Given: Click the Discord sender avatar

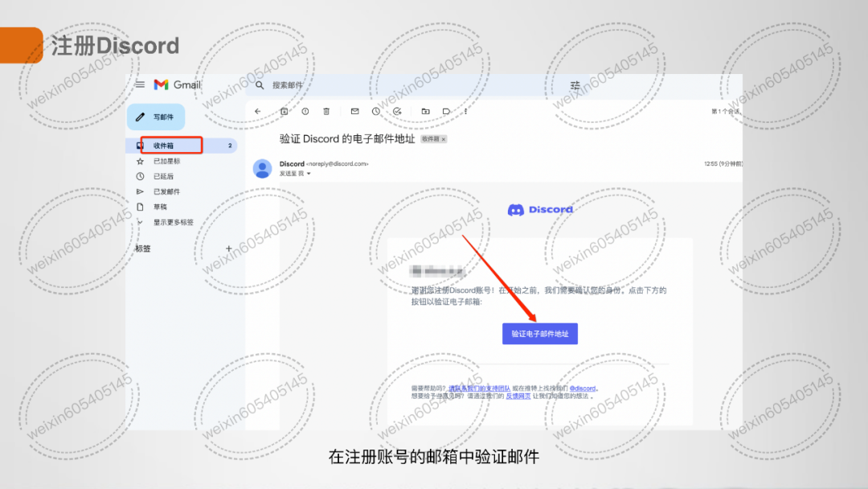Looking at the screenshot, I should pyautogui.click(x=262, y=168).
